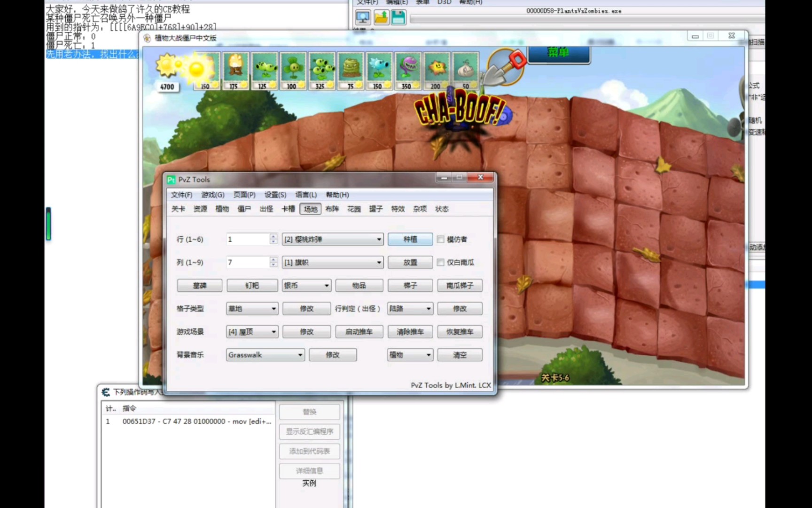Screen dimensions: 812x508
Task: Open the 植物 clear-type dropdown
Action: tap(410, 355)
